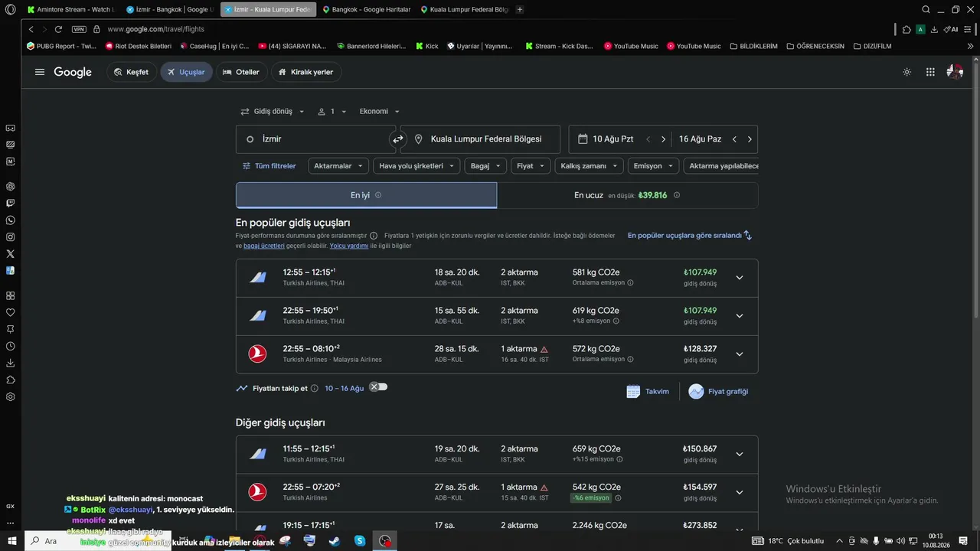Show info for Fiyatları takip et
980x551 pixels.
click(314, 389)
